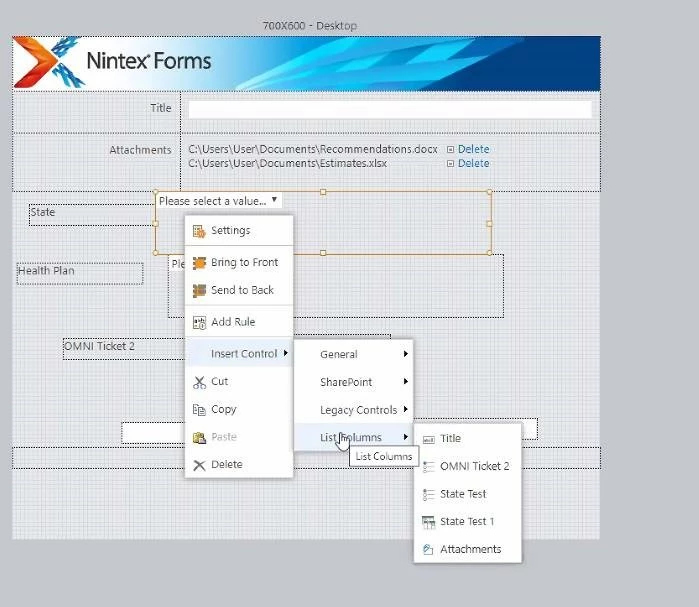
Task: Click the Nintex Forms logo
Action: click(x=112, y=62)
